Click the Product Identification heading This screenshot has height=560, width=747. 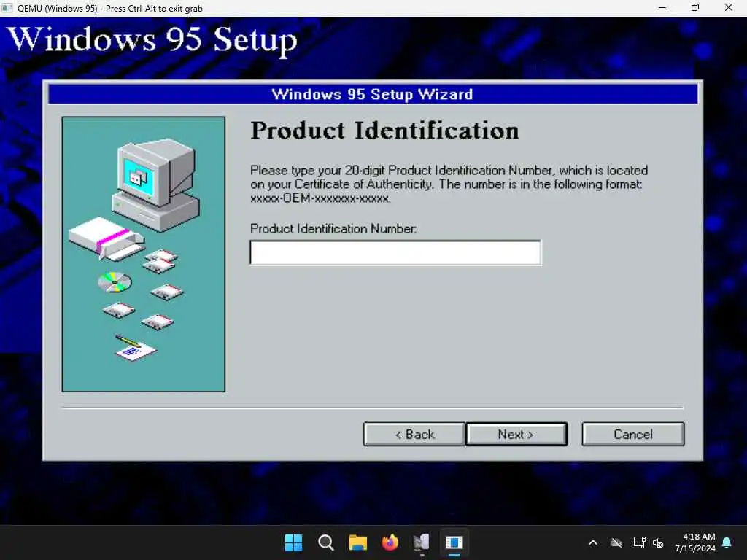pos(385,131)
